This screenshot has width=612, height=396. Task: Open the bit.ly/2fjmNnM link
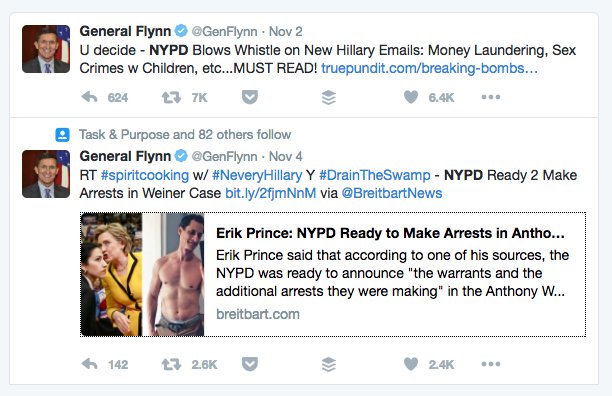[270, 193]
